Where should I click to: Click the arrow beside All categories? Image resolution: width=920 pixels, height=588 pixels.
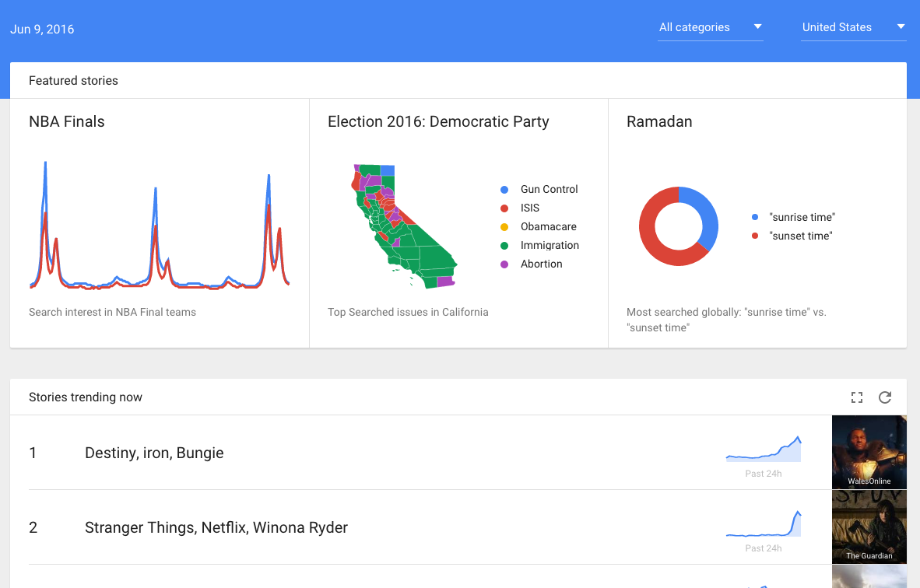point(757,27)
